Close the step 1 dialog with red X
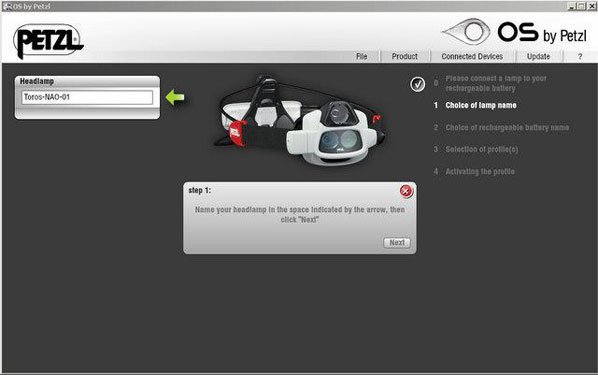This screenshot has height=375, width=598. tap(406, 191)
